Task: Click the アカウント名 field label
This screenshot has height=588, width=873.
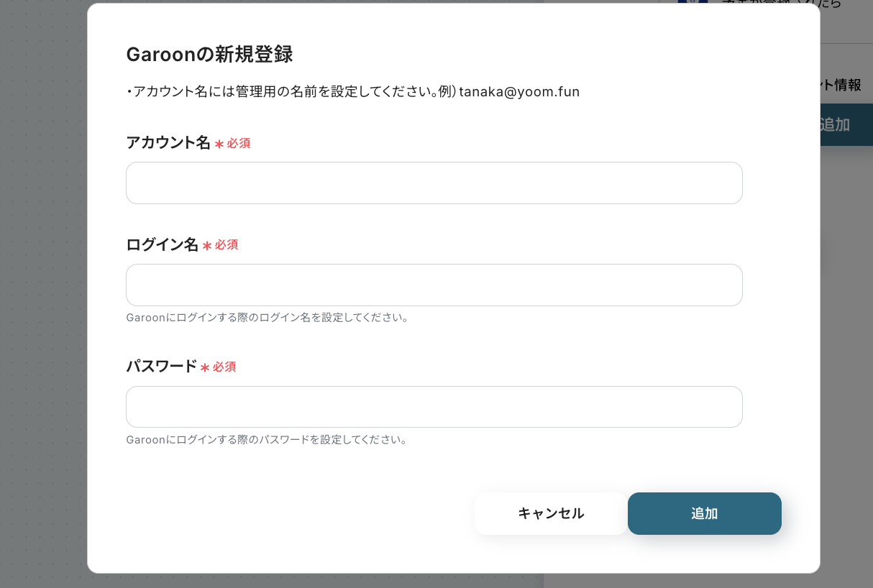Action: pos(168,142)
